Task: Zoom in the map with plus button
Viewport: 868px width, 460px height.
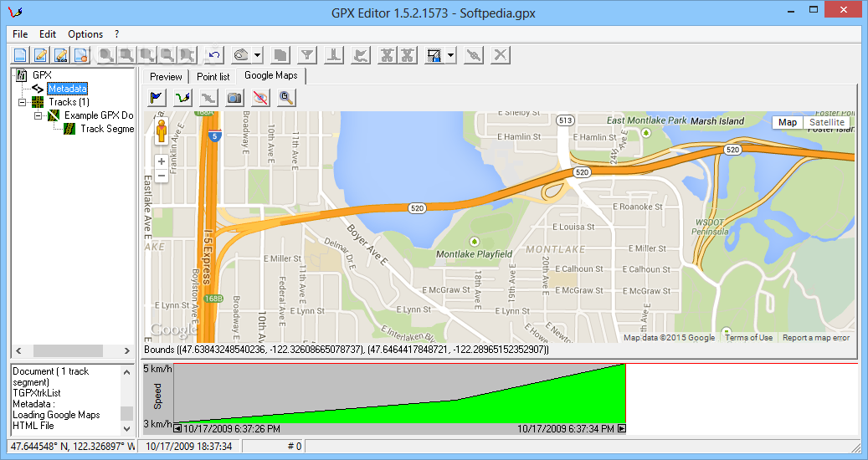Action: pyautogui.click(x=161, y=161)
